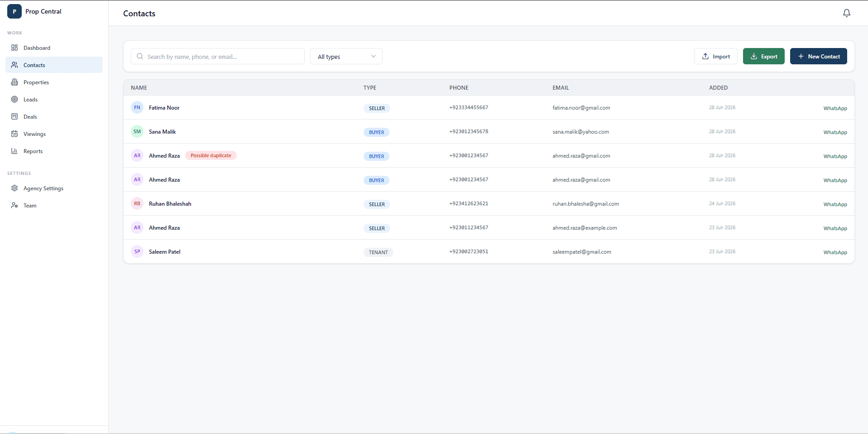Screen dimensions: 868x434
Task: Switch to Viewings page
Action: pos(54,134)
